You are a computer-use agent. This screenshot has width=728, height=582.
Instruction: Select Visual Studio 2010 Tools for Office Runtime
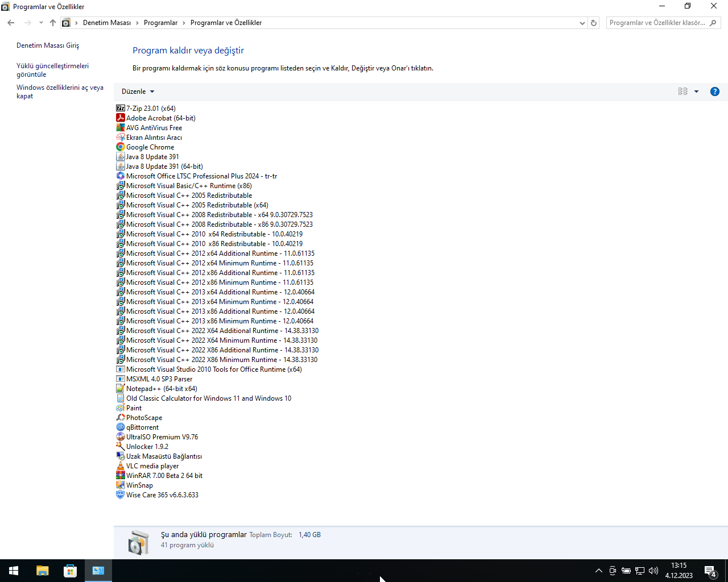click(x=209, y=369)
